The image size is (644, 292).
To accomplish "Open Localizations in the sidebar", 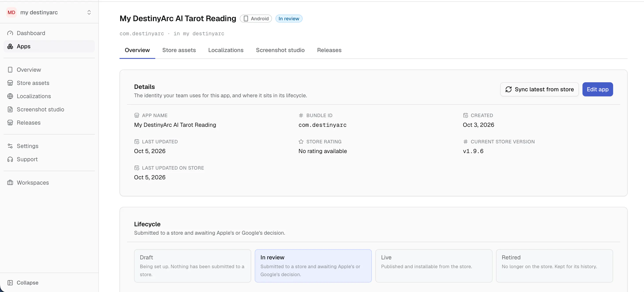I will pos(49,96).
